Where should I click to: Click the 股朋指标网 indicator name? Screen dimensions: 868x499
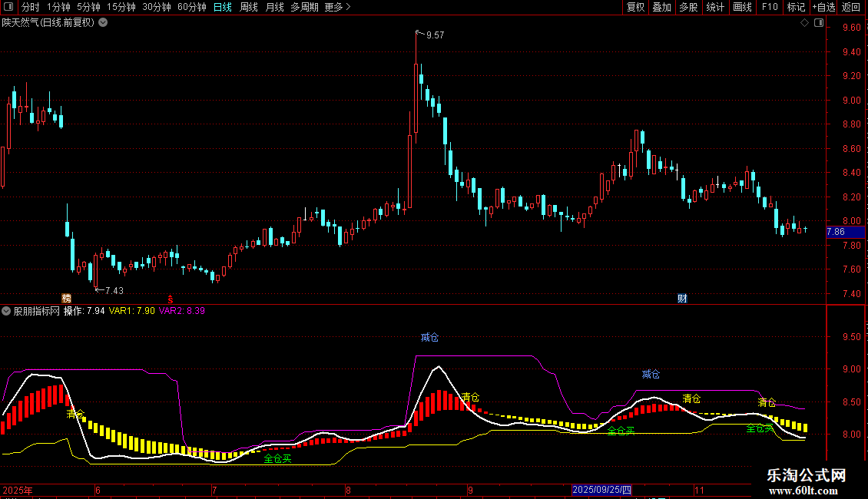[x=37, y=311]
